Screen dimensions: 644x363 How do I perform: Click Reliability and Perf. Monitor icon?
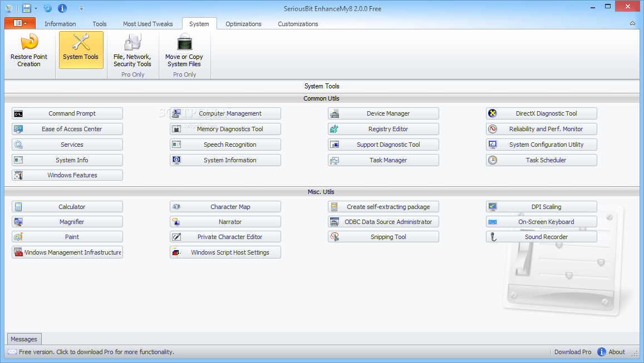[x=493, y=129]
